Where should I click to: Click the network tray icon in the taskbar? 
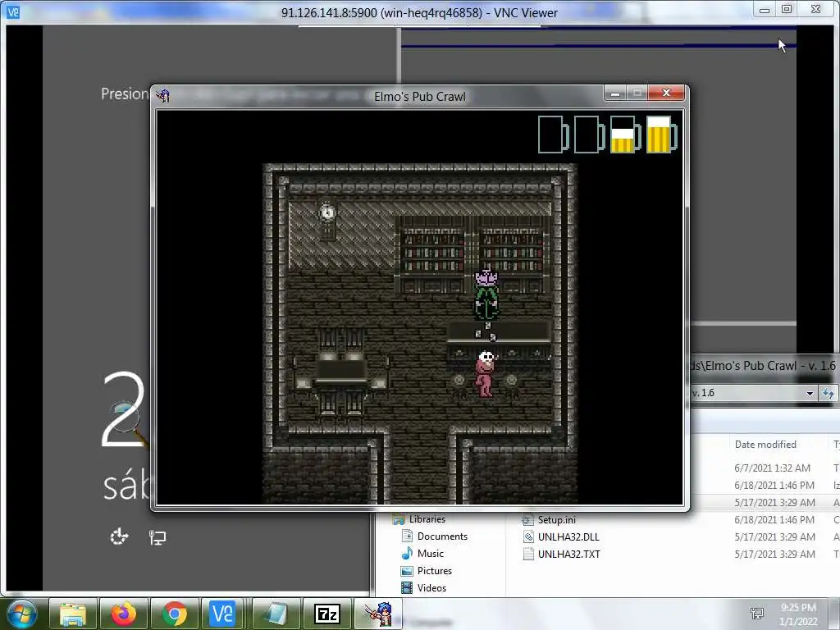757,614
